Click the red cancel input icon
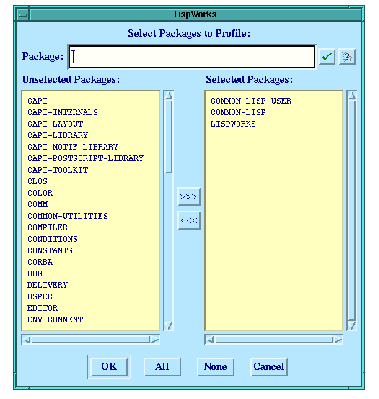379x399 pixels. coord(347,57)
